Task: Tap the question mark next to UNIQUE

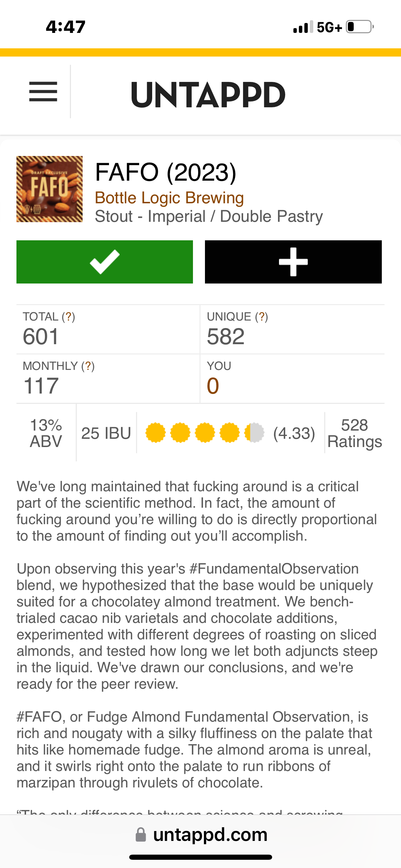Action: click(262, 316)
